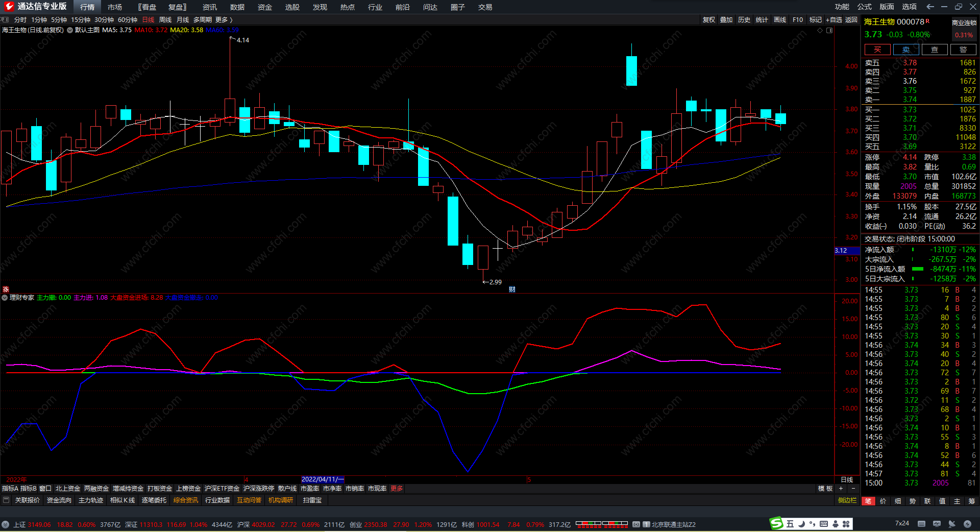
Task: Click the status bar keyboard icon
Action: [921, 524]
